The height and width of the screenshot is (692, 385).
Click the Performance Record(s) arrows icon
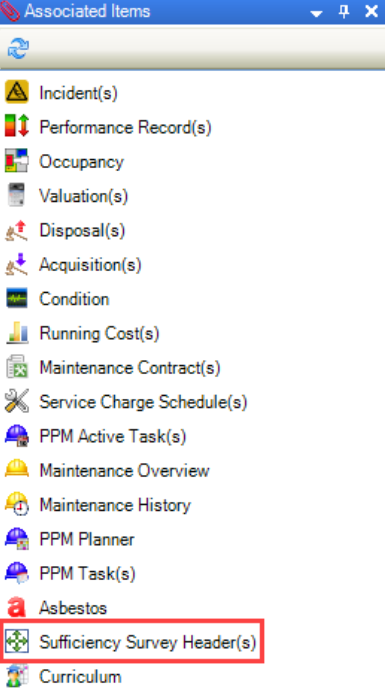17,126
